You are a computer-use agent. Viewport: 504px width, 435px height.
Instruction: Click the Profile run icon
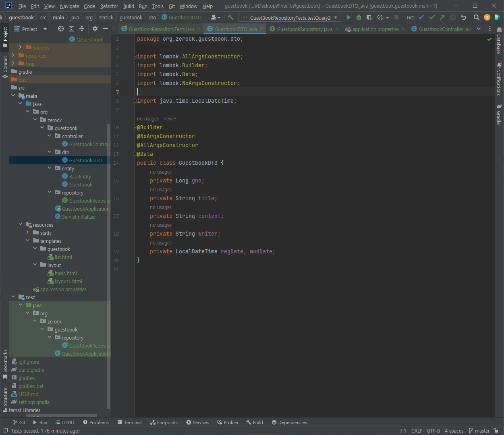pos(380,17)
